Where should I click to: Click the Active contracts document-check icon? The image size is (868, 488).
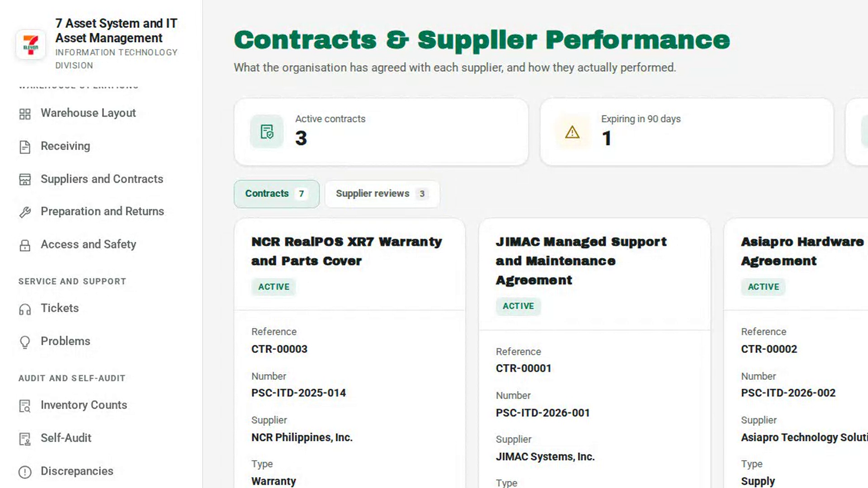point(267,131)
